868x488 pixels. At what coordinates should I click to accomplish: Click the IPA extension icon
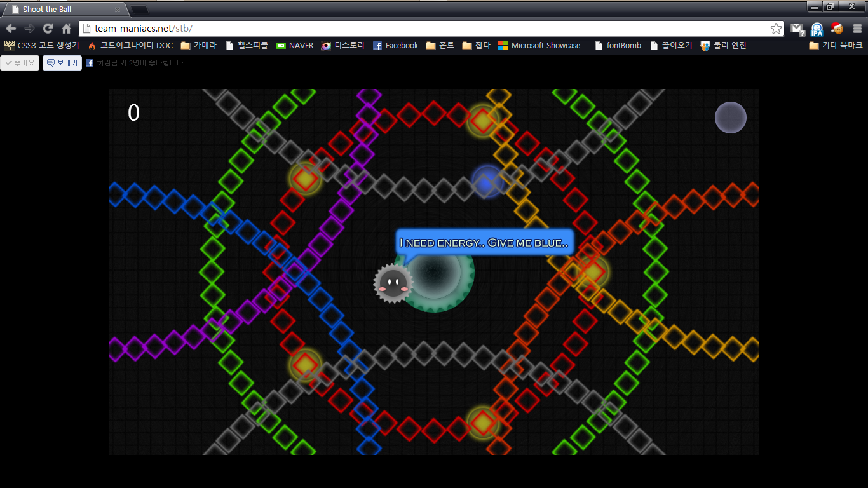click(x=817, y=29)
